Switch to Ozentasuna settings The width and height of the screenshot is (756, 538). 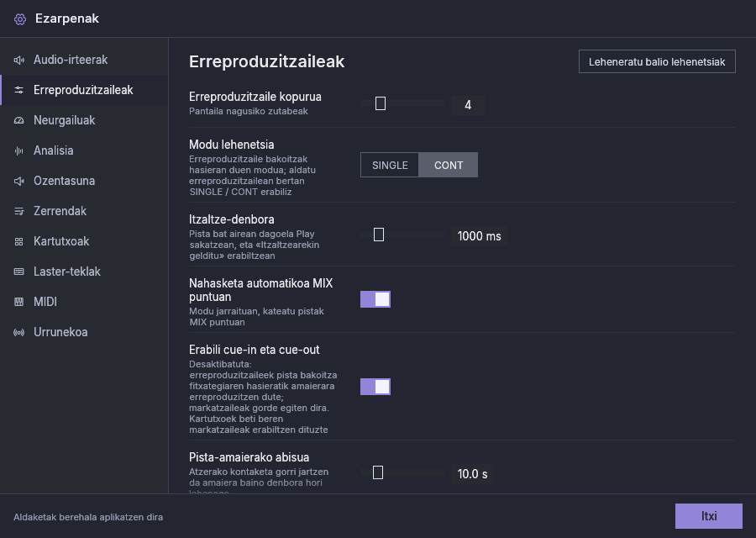[84, 181]
